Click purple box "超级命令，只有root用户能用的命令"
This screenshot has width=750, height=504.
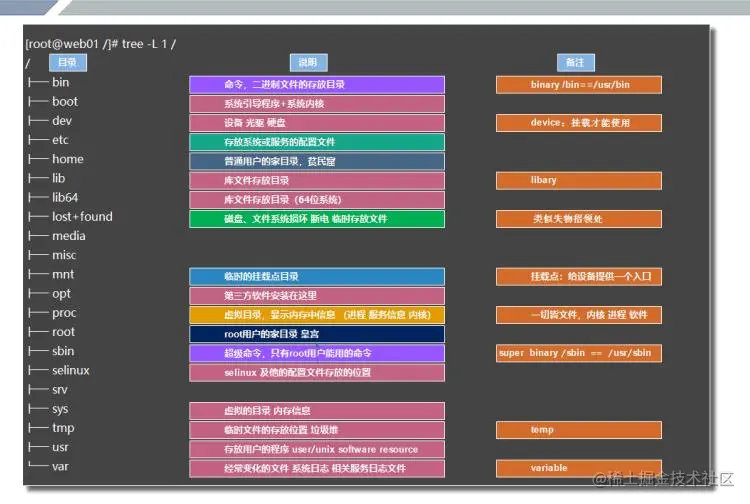(317, 353)
